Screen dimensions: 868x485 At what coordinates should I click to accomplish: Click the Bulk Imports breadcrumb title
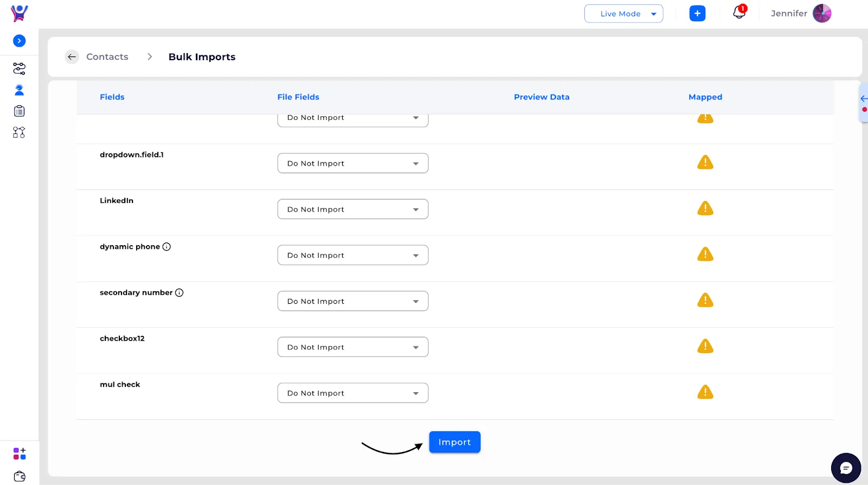[x=202, y=57]
